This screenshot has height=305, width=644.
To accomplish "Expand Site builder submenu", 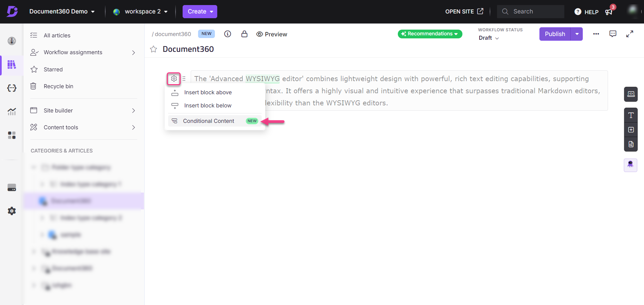I will point(134,110).
